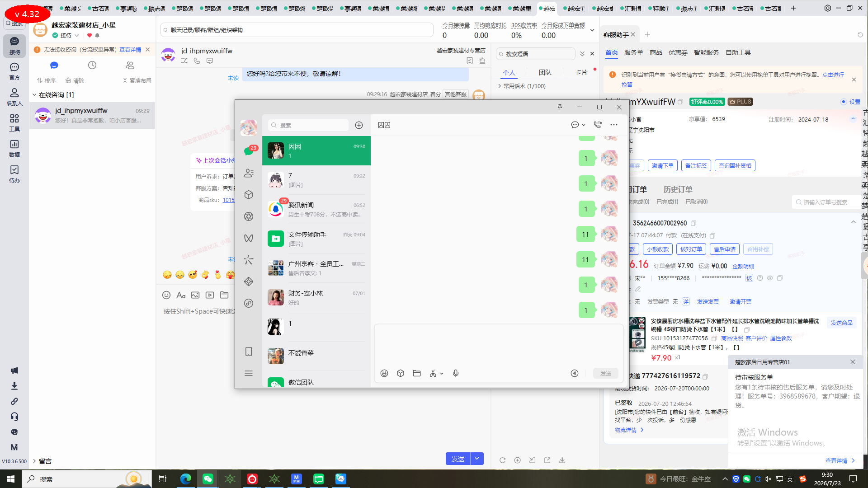This screenshot has height=488, width=868.
Task: Open WeChat contacts icon in WeChat sidebar
Action: [249, 173]
